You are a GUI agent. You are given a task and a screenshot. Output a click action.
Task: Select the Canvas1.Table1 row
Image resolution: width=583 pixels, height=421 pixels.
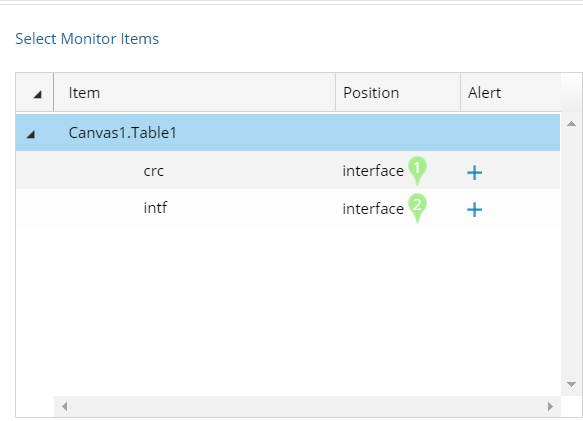click(288, 132)
